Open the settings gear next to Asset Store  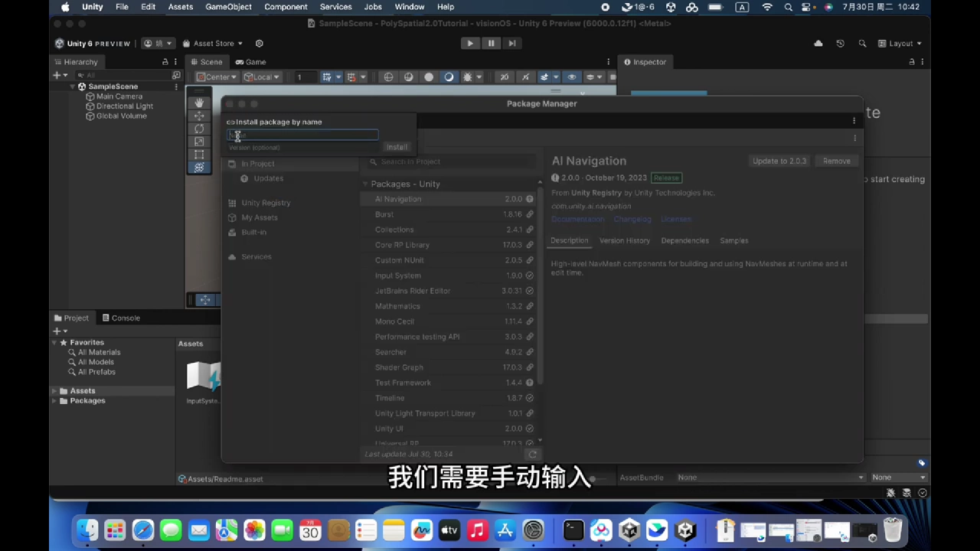pyautogui.click(x=259, y=44)
